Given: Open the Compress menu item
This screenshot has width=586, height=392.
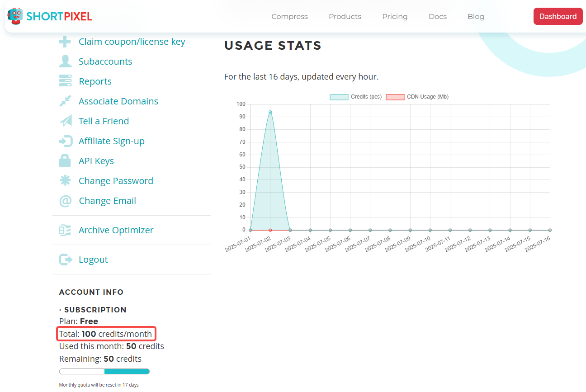Looking at the screenshot, I should [289, 16].
